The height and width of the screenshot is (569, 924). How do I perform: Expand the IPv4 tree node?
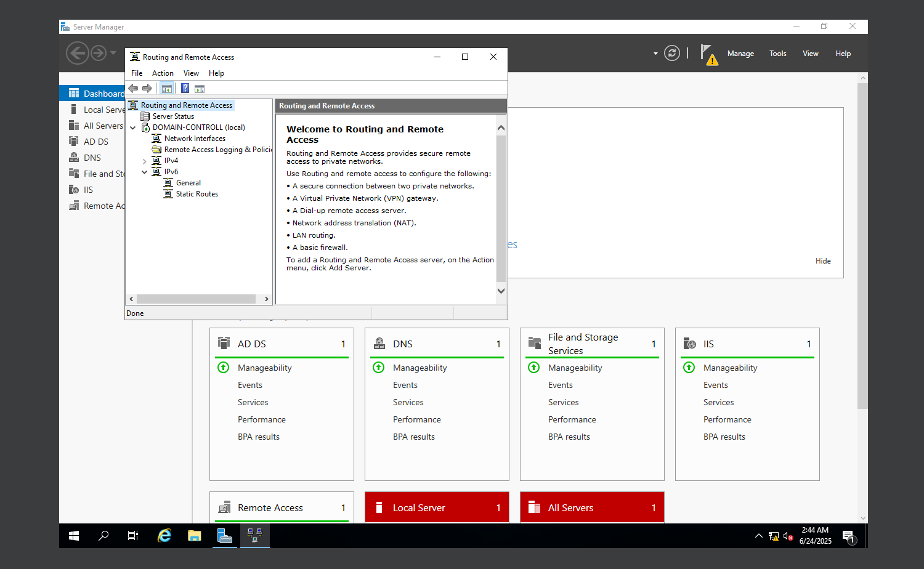[x=145, y=161]
